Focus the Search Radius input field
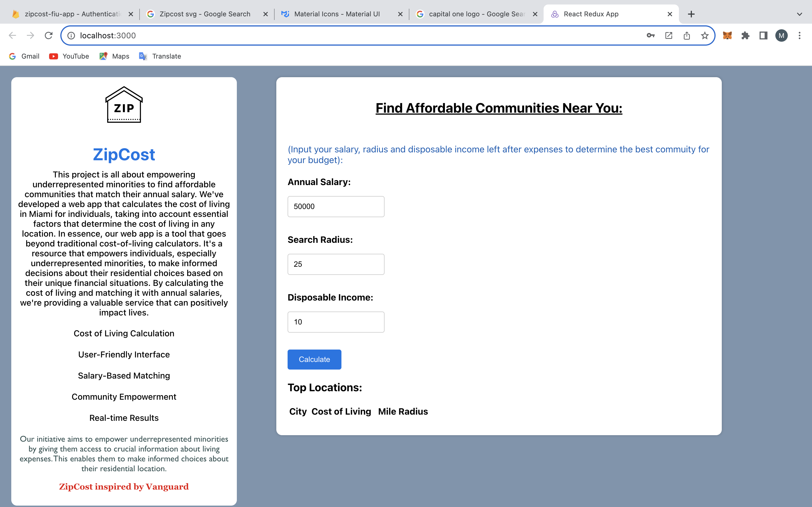The height and width of the screenshot is (507, 812). tap(336, 264)
